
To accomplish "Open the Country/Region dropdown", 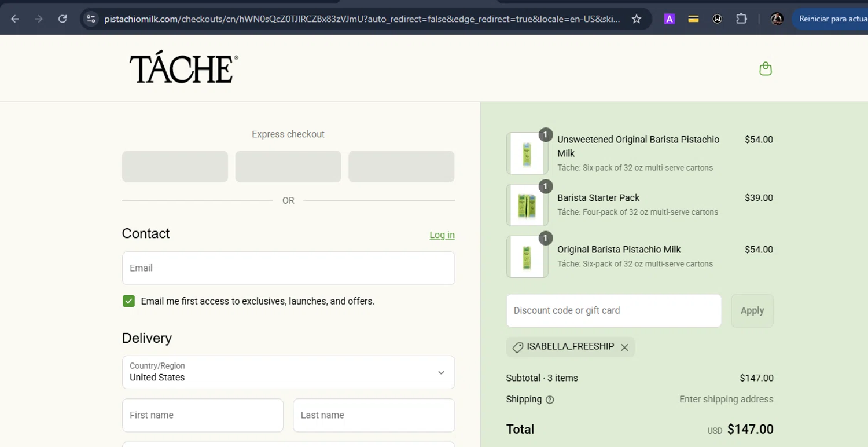I will tap(288, 372).
